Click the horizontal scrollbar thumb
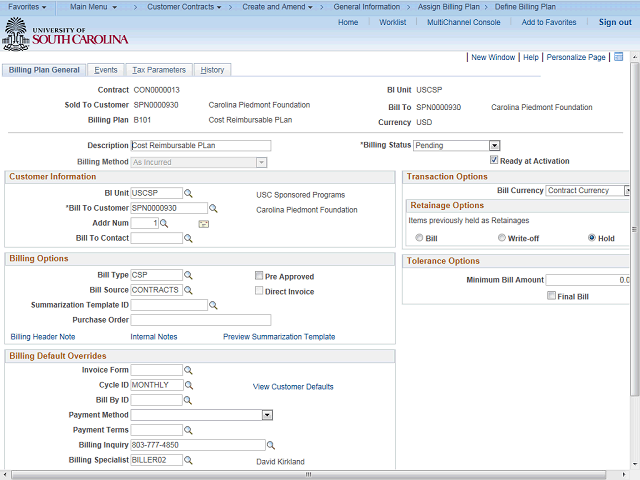Image resolution: width=640 pixels, height=480 pixels. 309,474
